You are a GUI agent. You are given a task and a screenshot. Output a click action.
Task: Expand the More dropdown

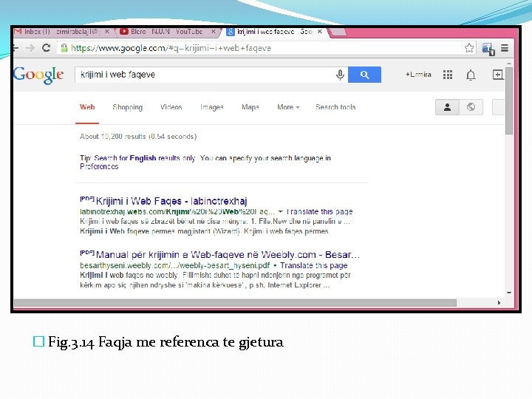point(288,107)
